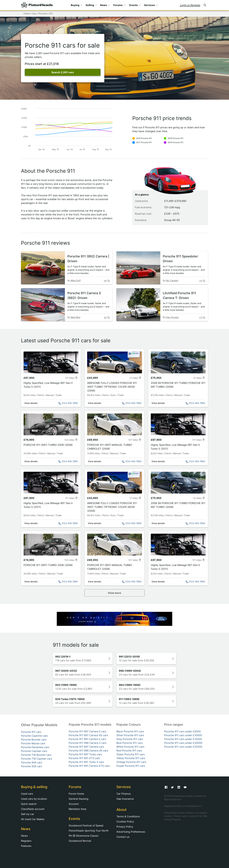Click Porsche Cayenne cars link

point(34,736)
